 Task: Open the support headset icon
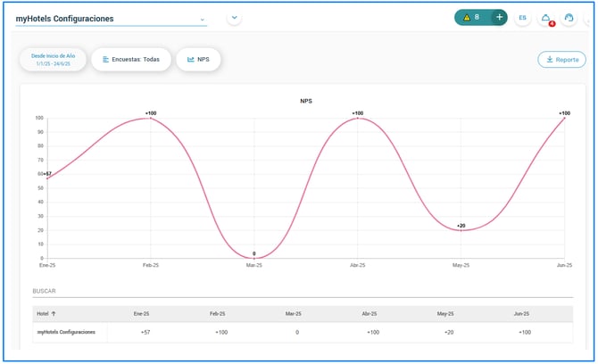[x=569, y=18]
